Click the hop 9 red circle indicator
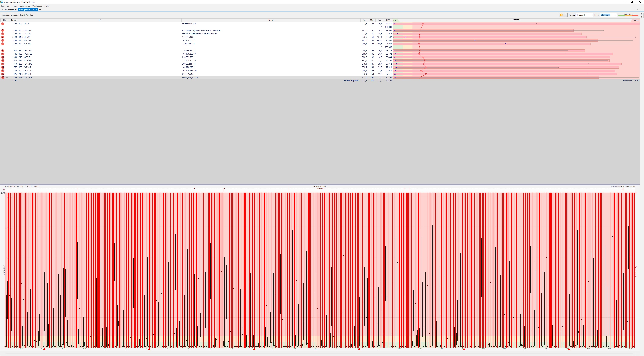Screen dimensions: 644x356 3,51
